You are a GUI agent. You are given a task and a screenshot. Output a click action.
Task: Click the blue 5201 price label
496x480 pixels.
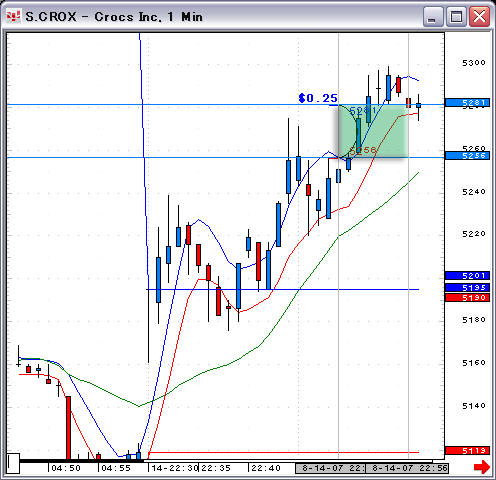(467, 276)
